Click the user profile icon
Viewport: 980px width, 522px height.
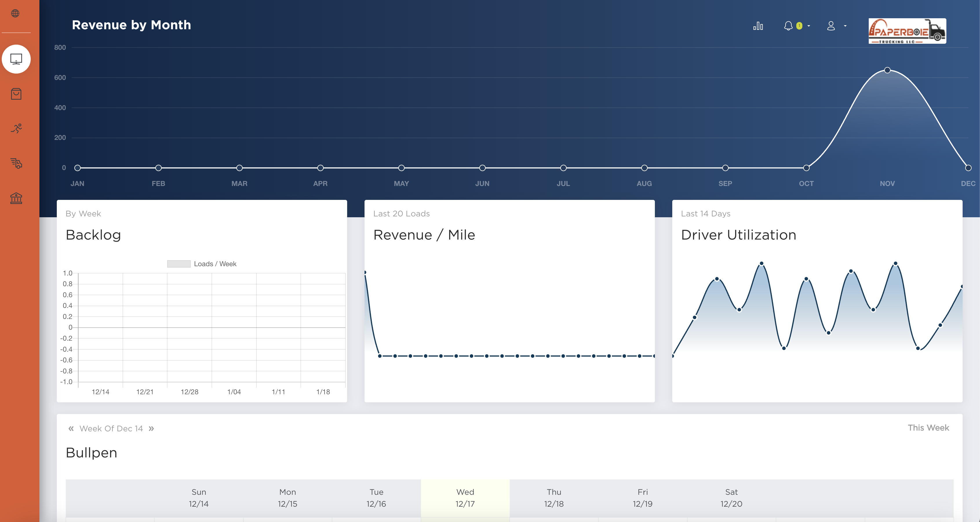[831, 26]
